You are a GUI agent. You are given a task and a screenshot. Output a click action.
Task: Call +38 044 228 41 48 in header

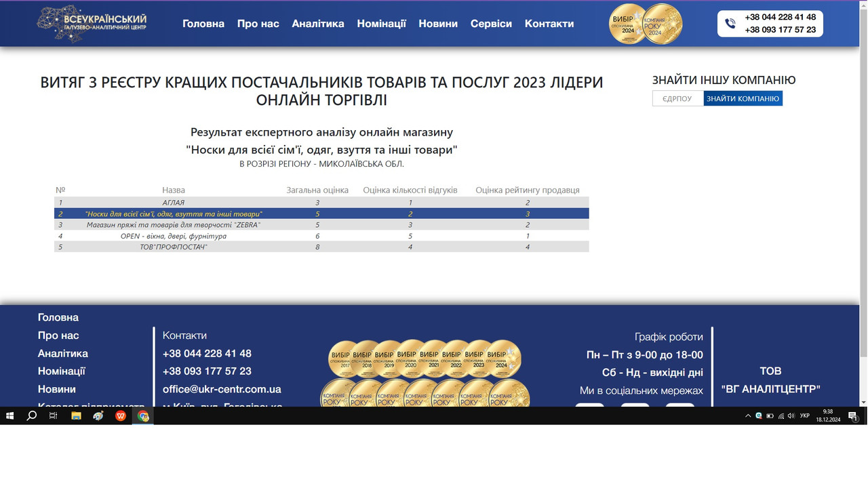tap(781, 18)
